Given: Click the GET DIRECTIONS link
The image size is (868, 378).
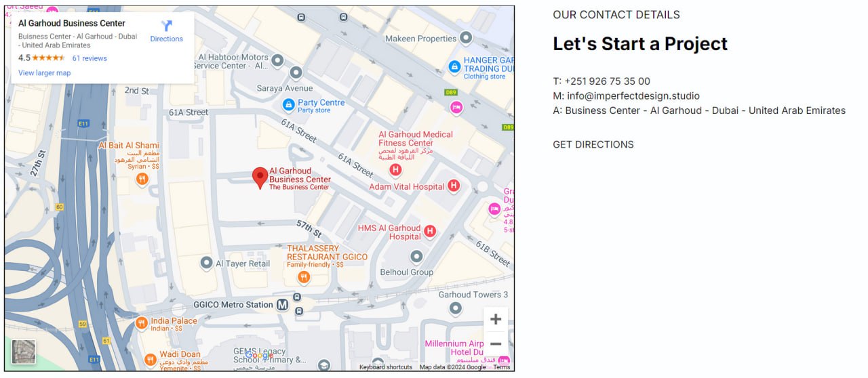Looking at the screenshot, I should pos(593,144).
